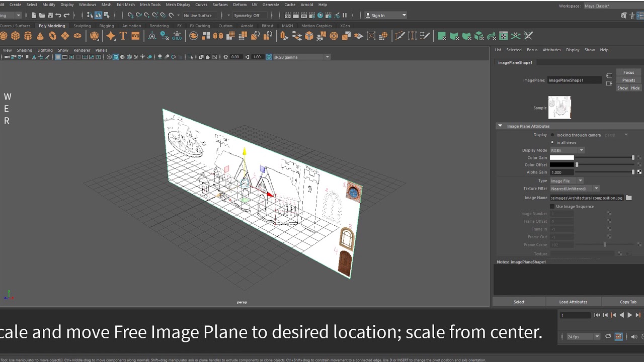Browse for image file with folder icon

(628, 198)
